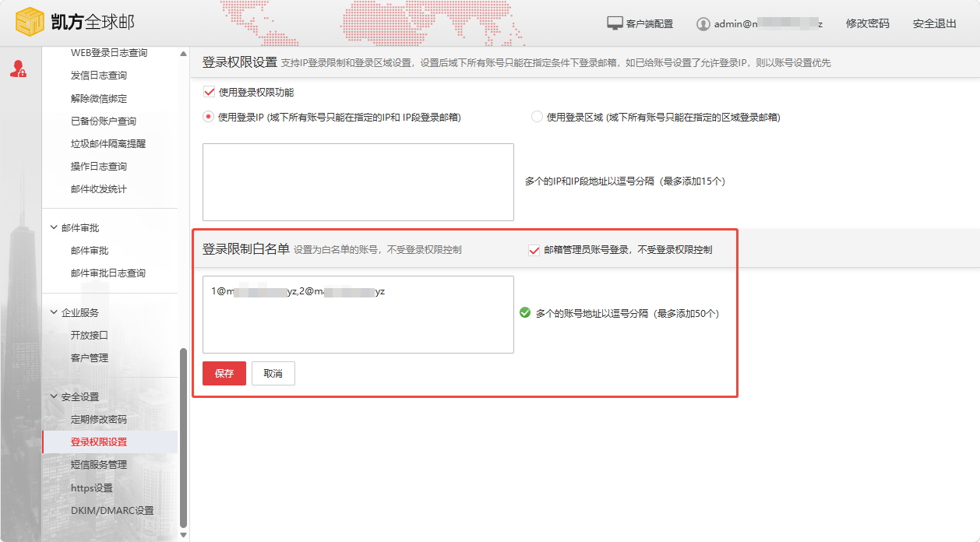
Task: Click the sidebar vertical scrollbar thumb
Action: (x=184, y=438)
